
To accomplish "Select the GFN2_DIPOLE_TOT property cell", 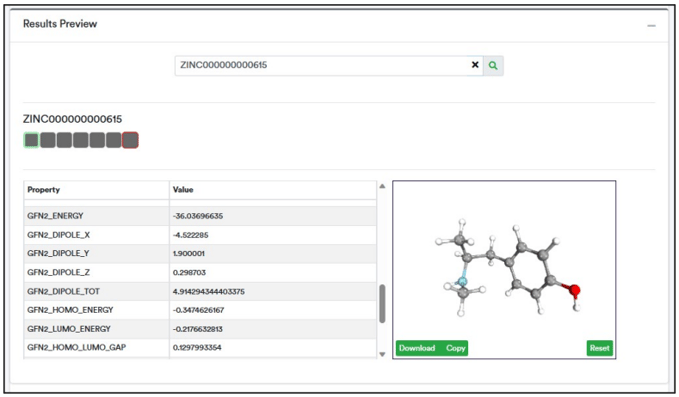I will 97,291.
